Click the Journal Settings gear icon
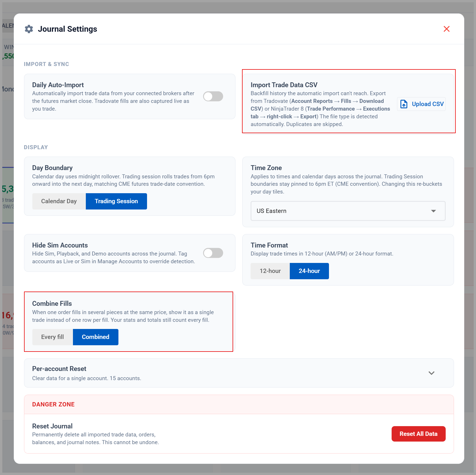Image resolution: width=476 pixels, height=475 pixels. coord(29,29)
